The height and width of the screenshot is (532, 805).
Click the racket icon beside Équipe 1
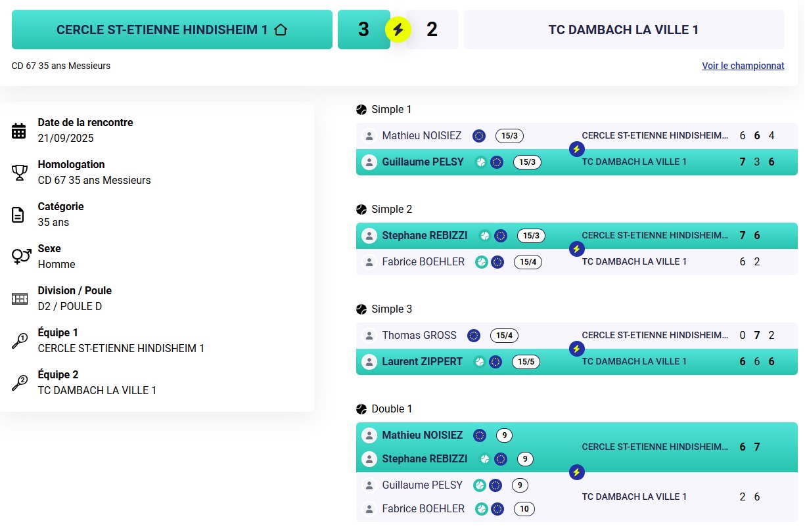tap(19, 341)
